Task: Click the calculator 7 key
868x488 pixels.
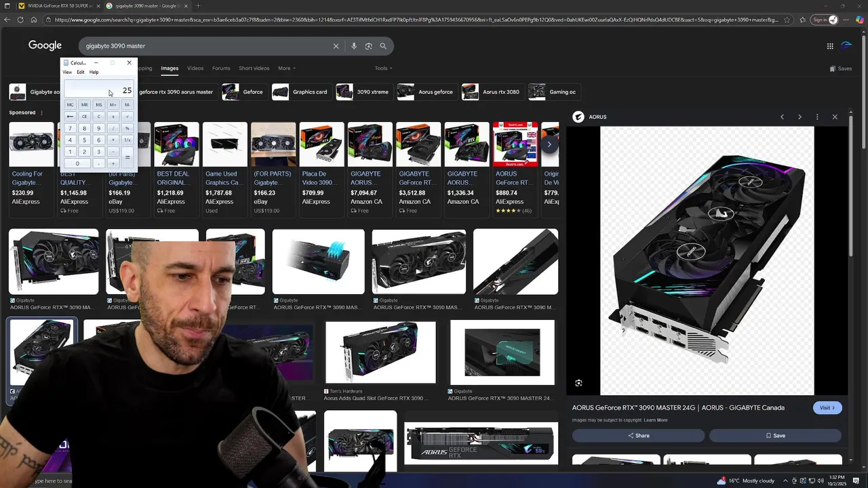Action: [70, 128]
